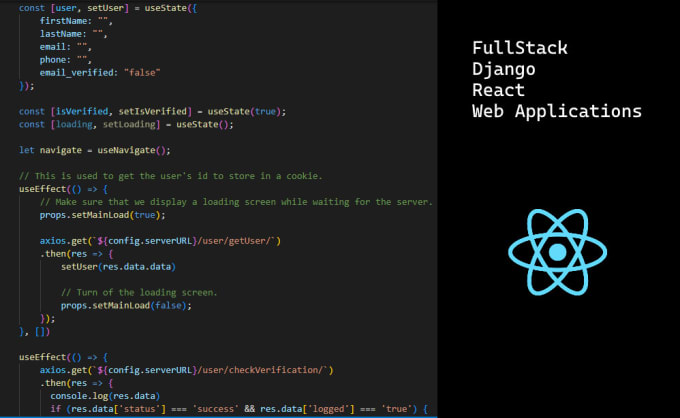Click the comment 'Turn of the loading screen.'
680x418 pixels.
[x=139, y=293]
